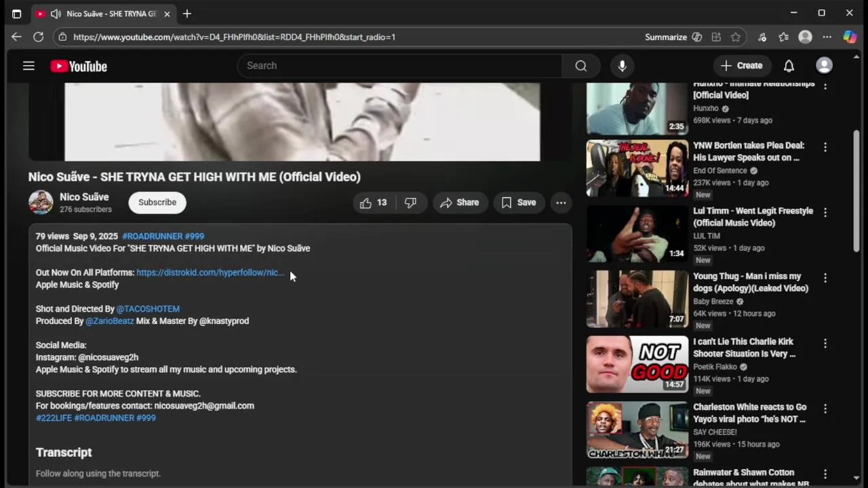This screenshot has height=488, width=868.
Task: Open 'Charleston White reacts to Go Yayo's' title
Action: pyautogui.click(x=749, y=413)
